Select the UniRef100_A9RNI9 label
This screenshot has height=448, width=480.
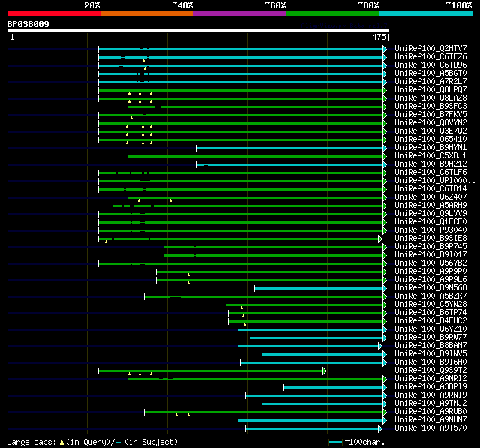[430, 395]
